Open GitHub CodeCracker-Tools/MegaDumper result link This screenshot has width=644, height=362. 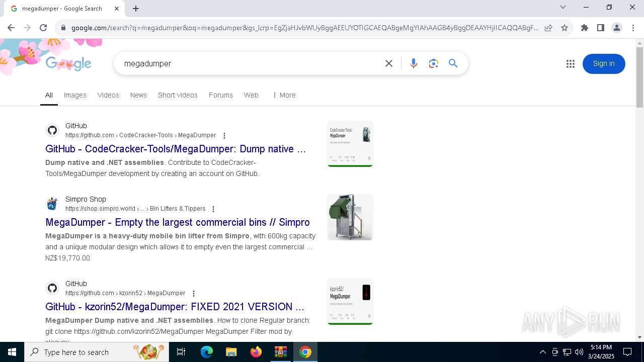coord(176,149)
